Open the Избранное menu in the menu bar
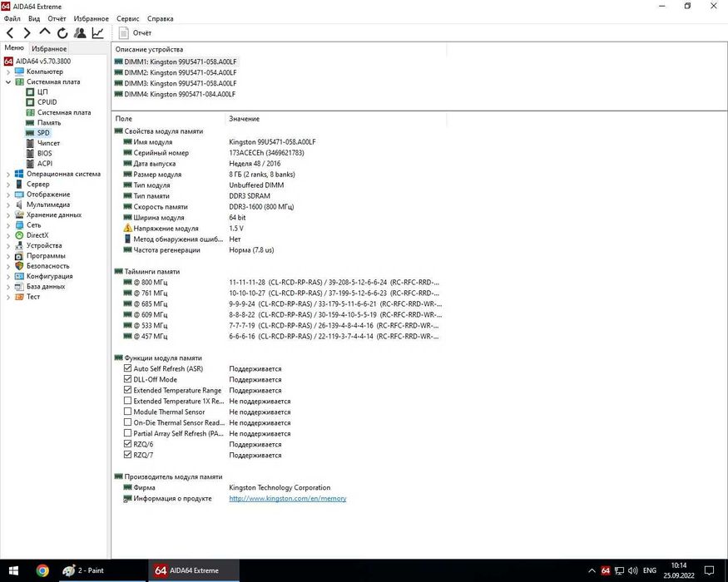 click(91, 18)
